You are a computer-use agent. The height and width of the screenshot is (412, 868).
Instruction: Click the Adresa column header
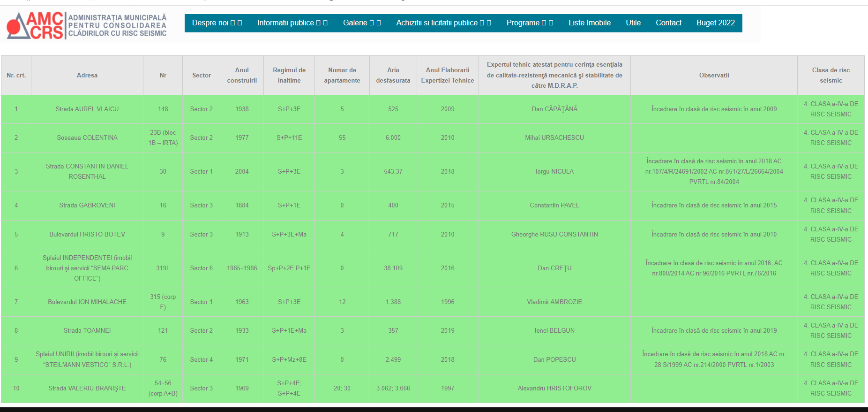[87, 75]
